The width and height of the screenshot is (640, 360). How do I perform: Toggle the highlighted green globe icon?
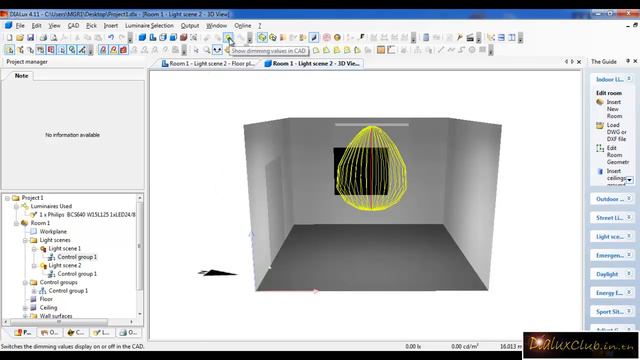tap(262, 38)
